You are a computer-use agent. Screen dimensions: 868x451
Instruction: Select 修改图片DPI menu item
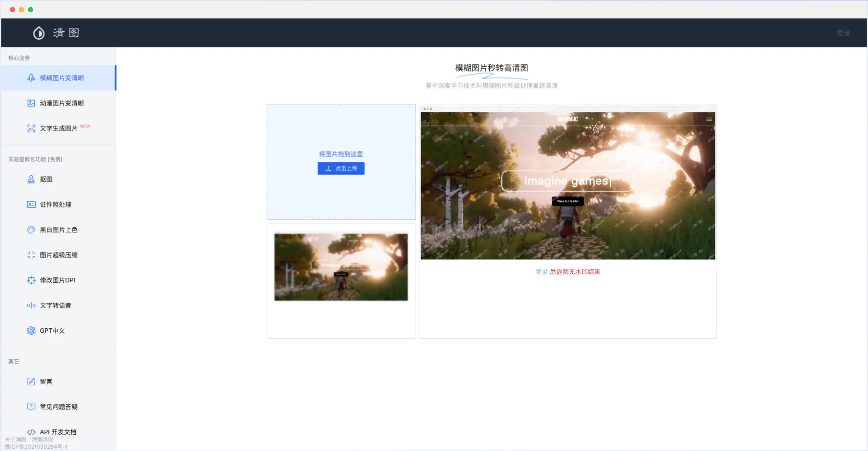59,280
